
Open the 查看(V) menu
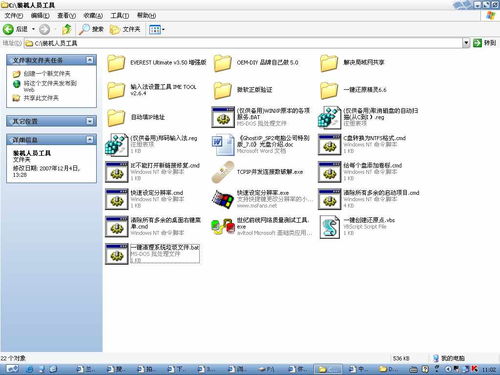click(66, 15)
